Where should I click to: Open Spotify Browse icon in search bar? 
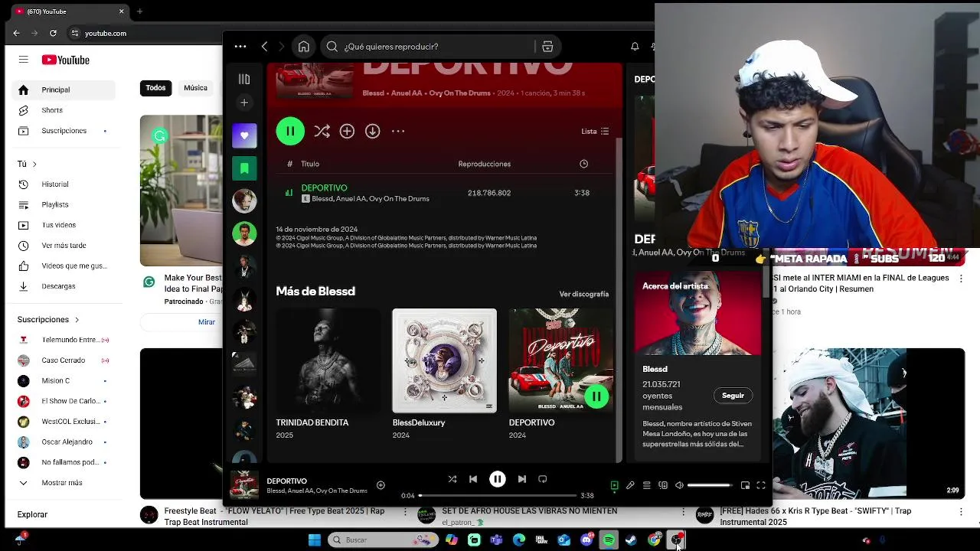(547, 47)
